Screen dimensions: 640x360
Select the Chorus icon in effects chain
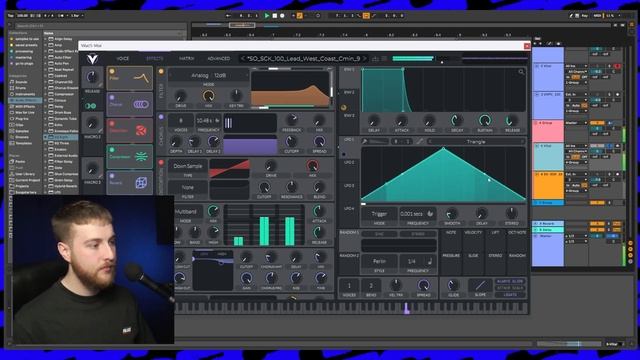click(x=141, y=104)
